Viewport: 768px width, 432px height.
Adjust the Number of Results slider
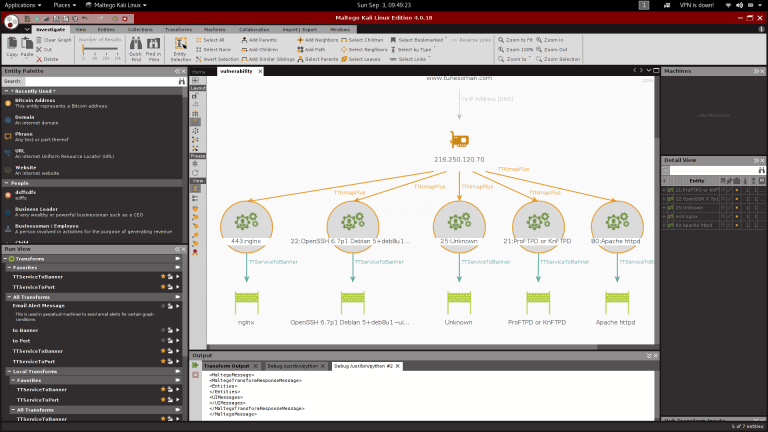pos(100,49)
